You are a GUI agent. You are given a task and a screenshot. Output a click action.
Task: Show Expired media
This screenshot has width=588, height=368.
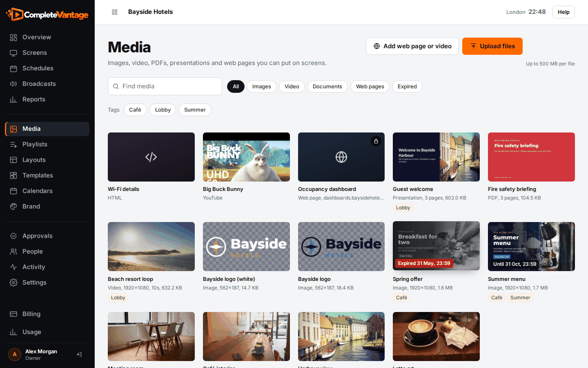(x=407, y=86)
